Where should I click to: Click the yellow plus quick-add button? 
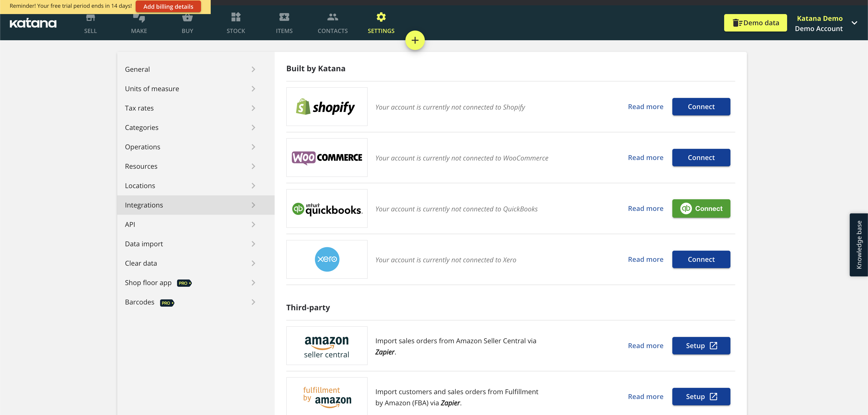coord(415,40)
